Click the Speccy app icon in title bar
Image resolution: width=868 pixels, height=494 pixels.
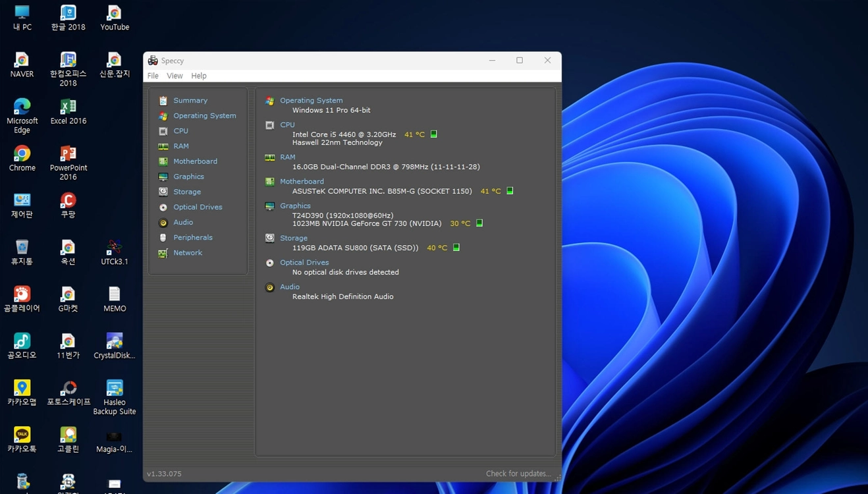click(x=153, y=61)
